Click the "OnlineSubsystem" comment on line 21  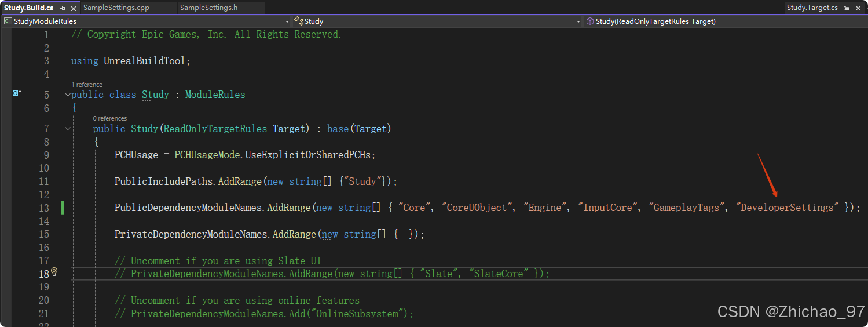[265, 314]
